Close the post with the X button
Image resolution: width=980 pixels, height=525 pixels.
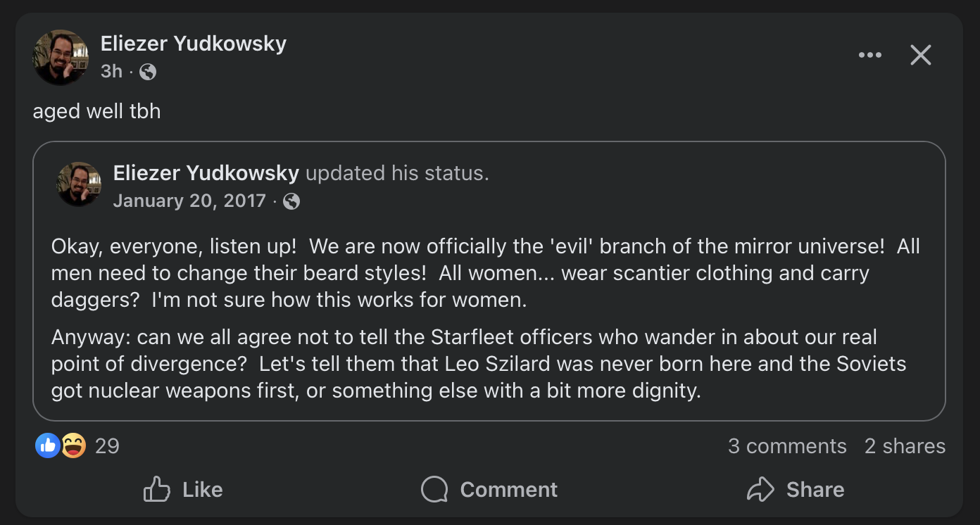click(920, 56)
